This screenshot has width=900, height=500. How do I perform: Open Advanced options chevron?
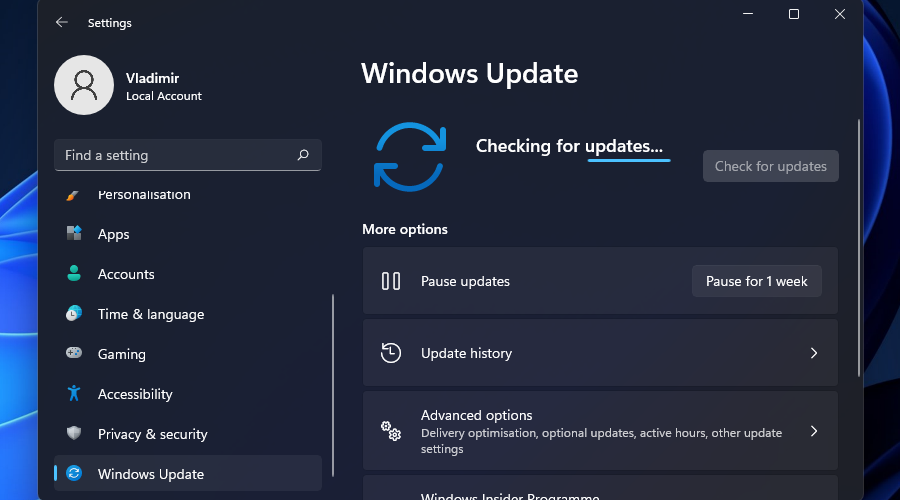click(814, 431)
